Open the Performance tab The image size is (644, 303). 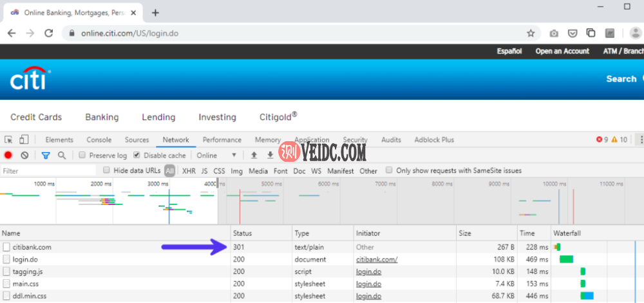(x=222, y=140)
